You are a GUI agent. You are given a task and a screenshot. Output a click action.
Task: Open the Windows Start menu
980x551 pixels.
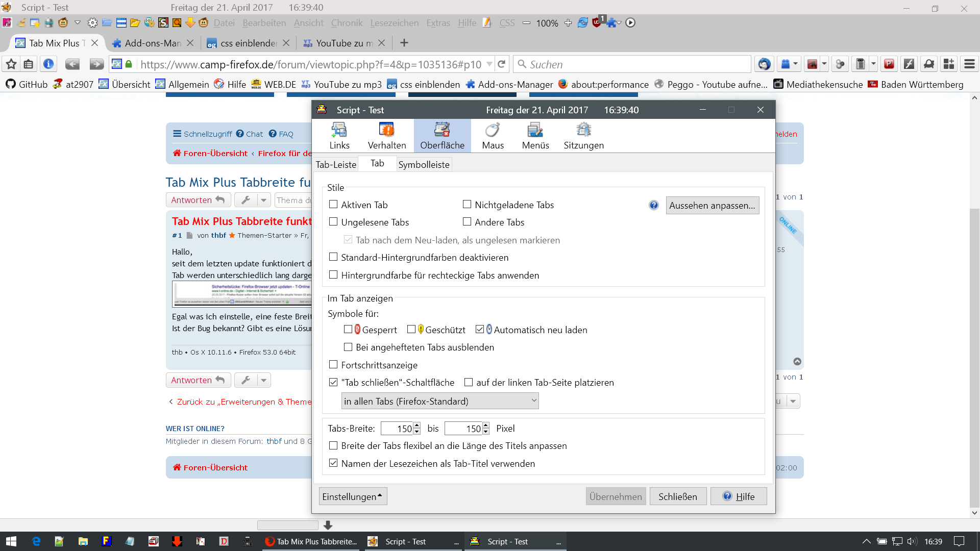click(11, 541)
